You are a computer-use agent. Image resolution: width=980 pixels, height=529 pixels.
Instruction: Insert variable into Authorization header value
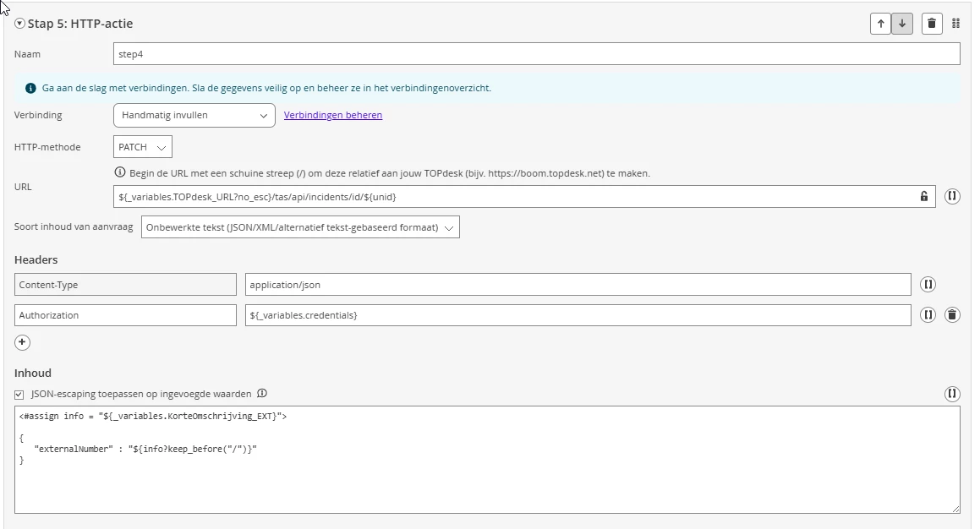(x=928, y=315)
